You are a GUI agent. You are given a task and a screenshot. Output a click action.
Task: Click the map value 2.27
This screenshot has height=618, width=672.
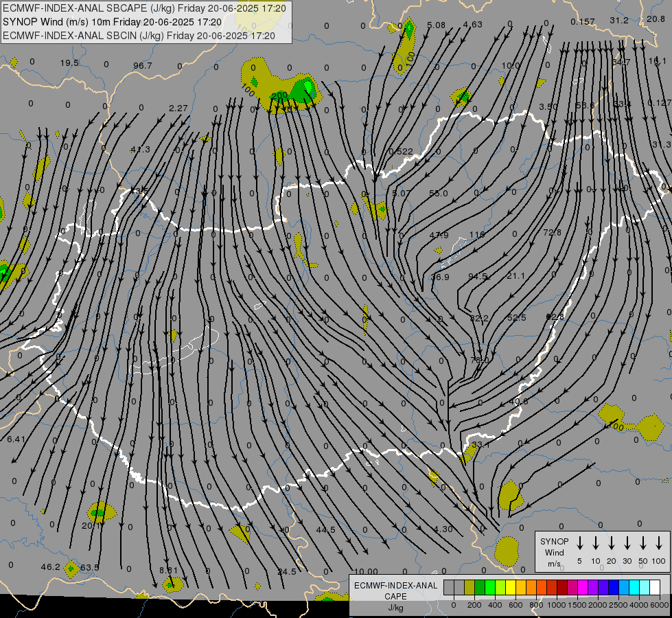pyautogui.click(x=178, y=108)
